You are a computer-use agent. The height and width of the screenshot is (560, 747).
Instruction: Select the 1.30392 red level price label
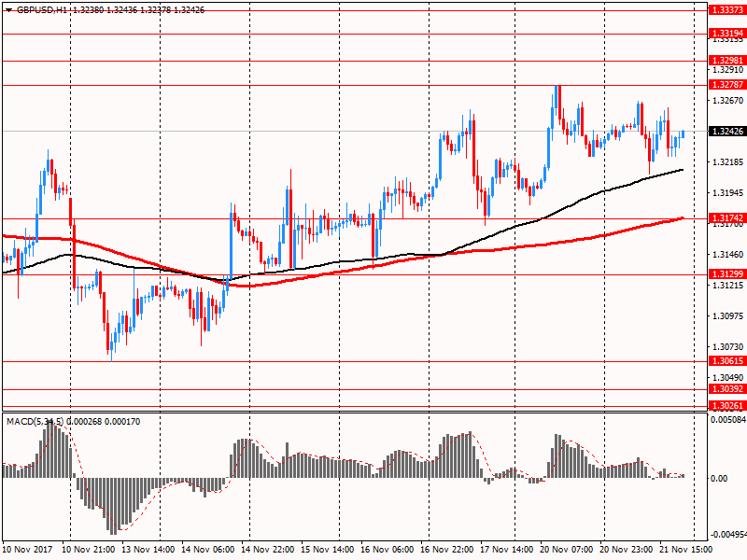pyautogui.click(x=726, y=389)
